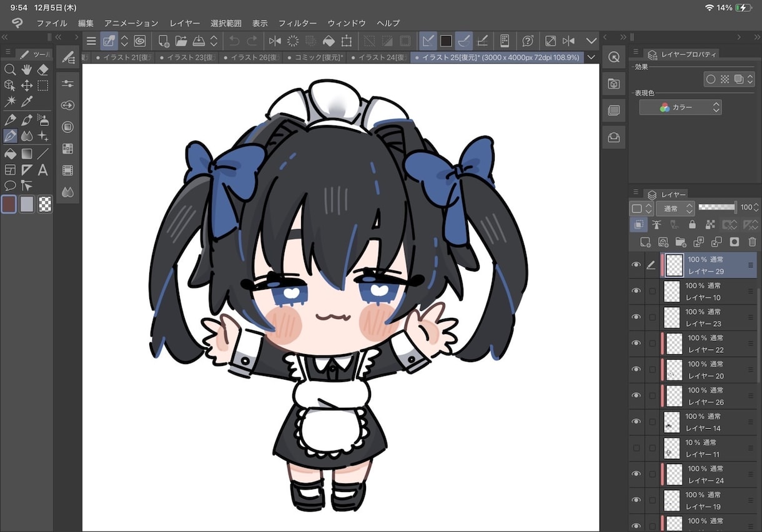
Task: Open the 表現色 カラー dropdown
Action: [680, 107]
